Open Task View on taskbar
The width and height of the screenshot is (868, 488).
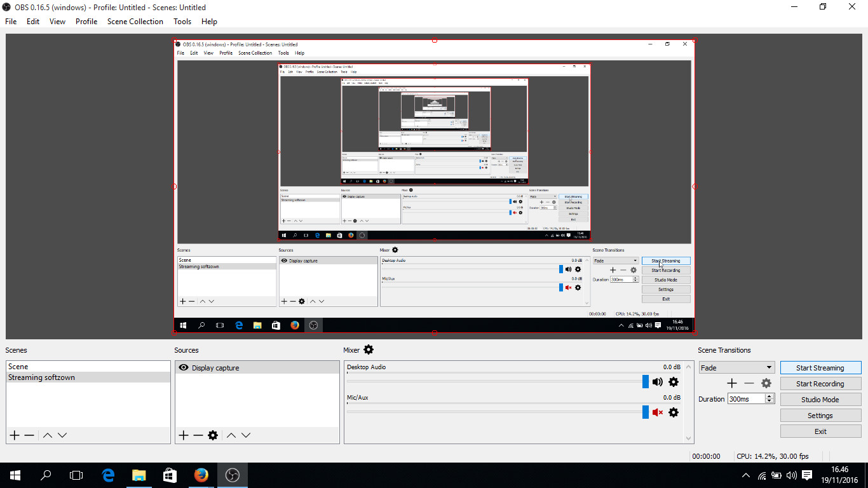76,475
